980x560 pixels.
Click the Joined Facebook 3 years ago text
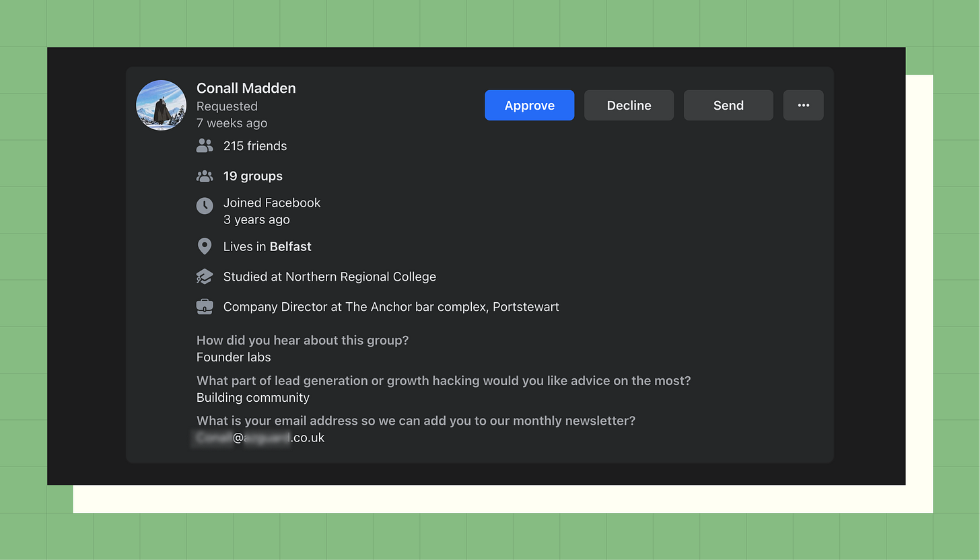point(272,211)
